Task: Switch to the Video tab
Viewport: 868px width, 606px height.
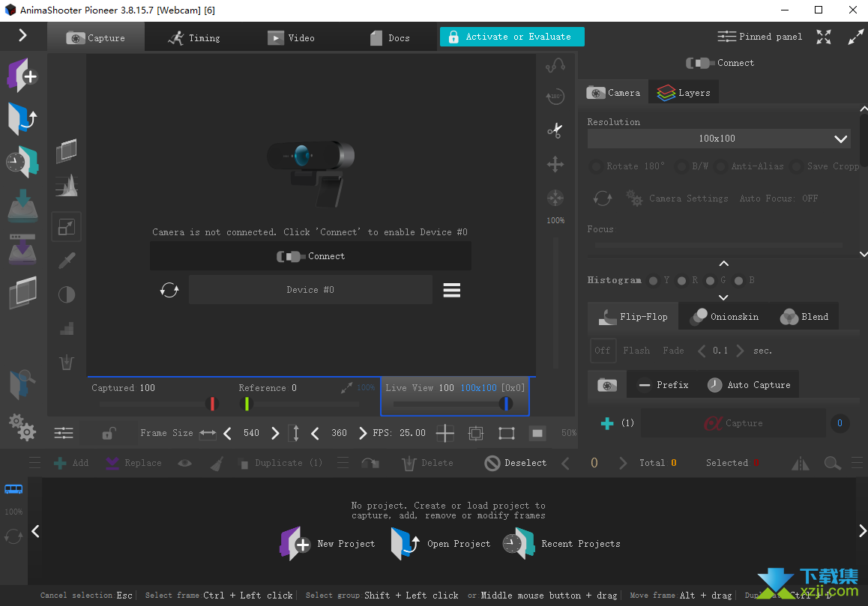Action: 291,37
